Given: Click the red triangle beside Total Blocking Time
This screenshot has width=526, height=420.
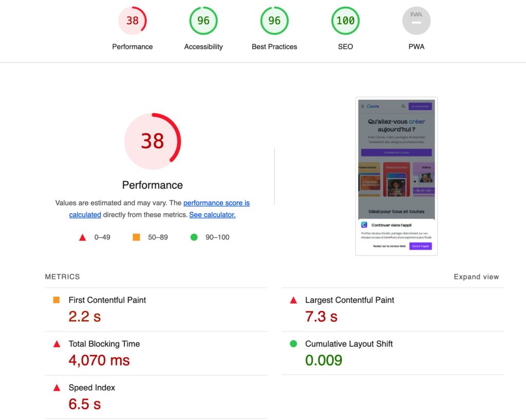Looking at the screenshot, I should tap(57, 343).
